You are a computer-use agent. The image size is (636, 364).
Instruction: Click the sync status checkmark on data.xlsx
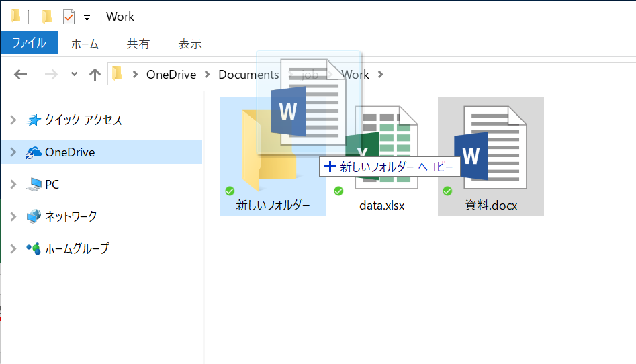click(338, 191)
